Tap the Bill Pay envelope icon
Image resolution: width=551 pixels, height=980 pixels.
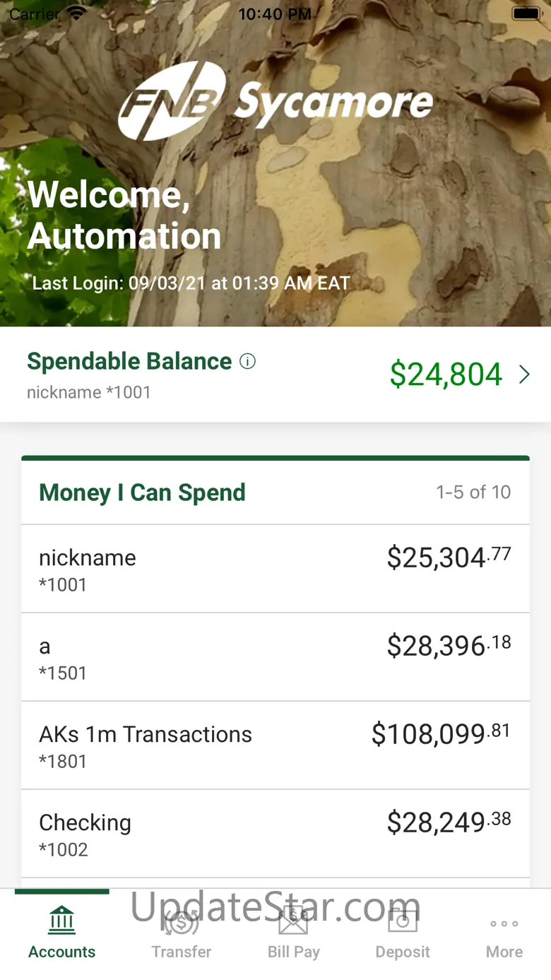click(293, 921)
